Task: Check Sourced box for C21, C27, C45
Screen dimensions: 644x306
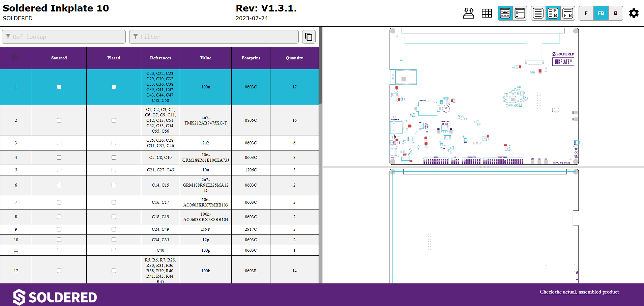Action: coord(59,170)
